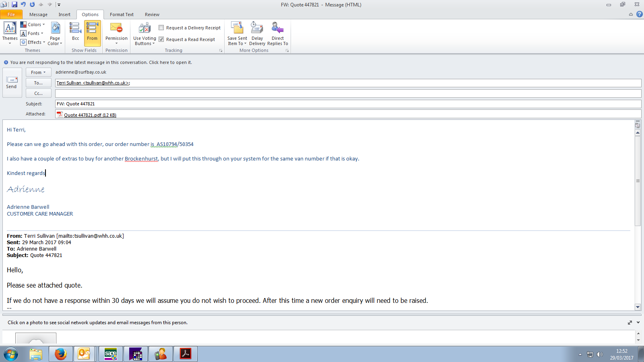
Task: Switch to the Format Text tab
Action: point(122,14)
